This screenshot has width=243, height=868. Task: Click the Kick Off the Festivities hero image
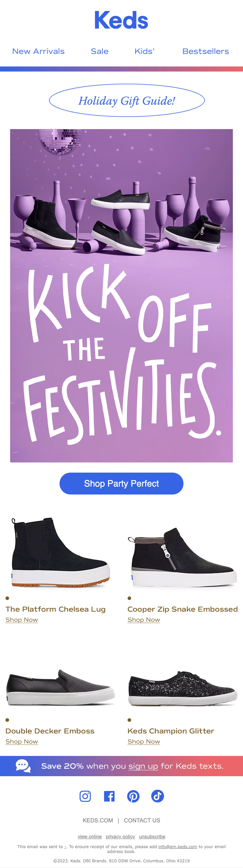(x=122, y=295)
